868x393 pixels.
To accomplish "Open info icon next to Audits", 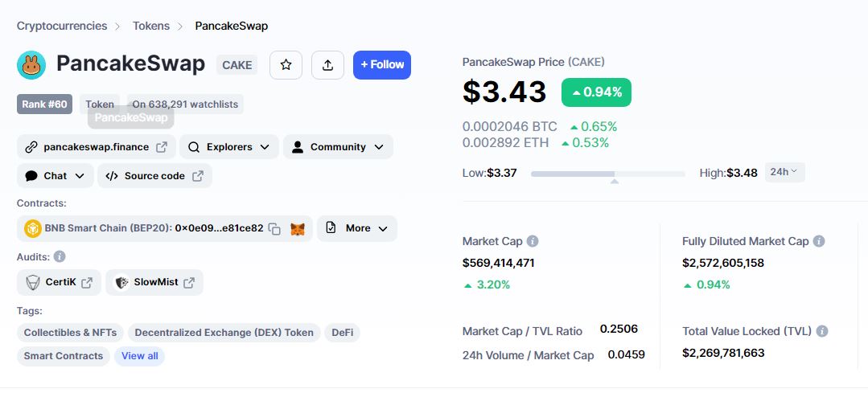I will [60, 257].
